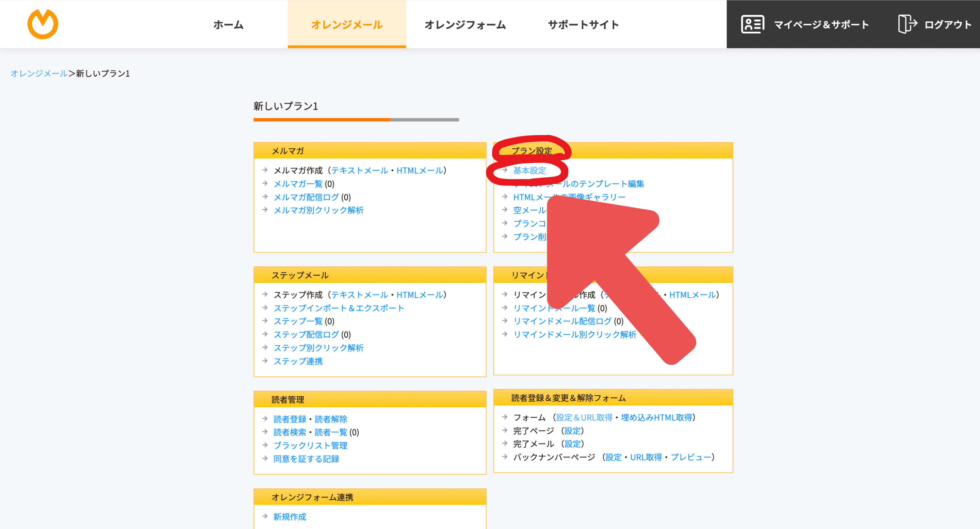Click the メルマガ panel header

[370, 151]
